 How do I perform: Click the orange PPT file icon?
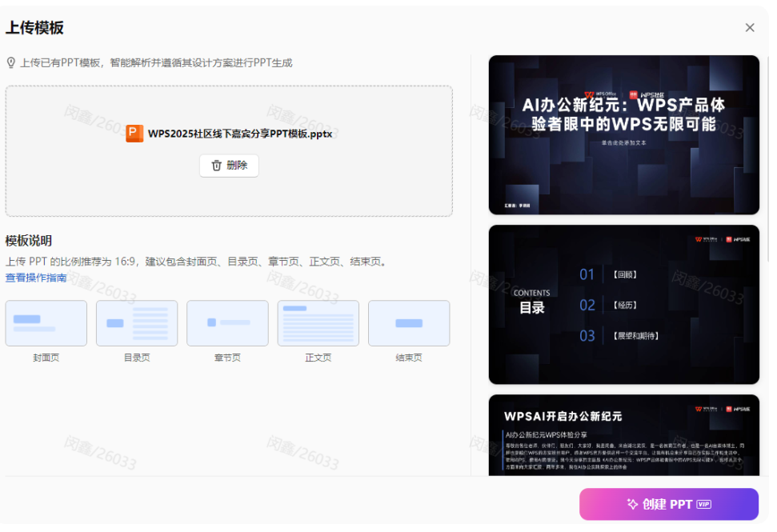[136, 133]
